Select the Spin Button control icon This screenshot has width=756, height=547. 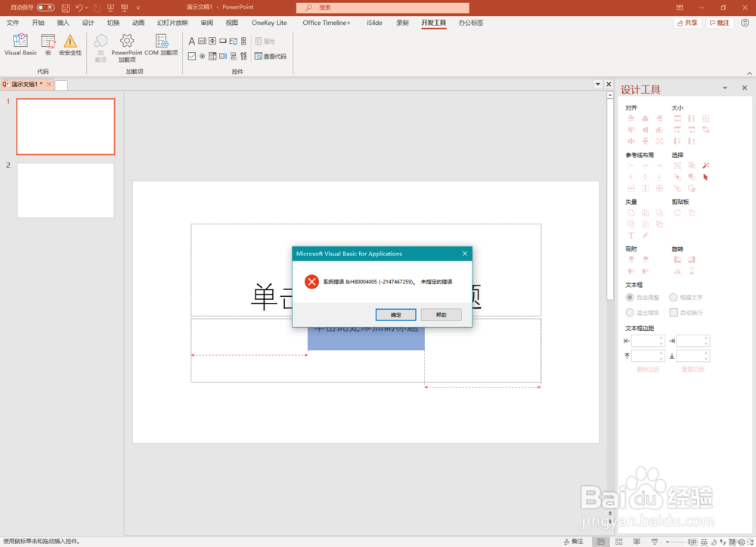(x=212, y=41)
